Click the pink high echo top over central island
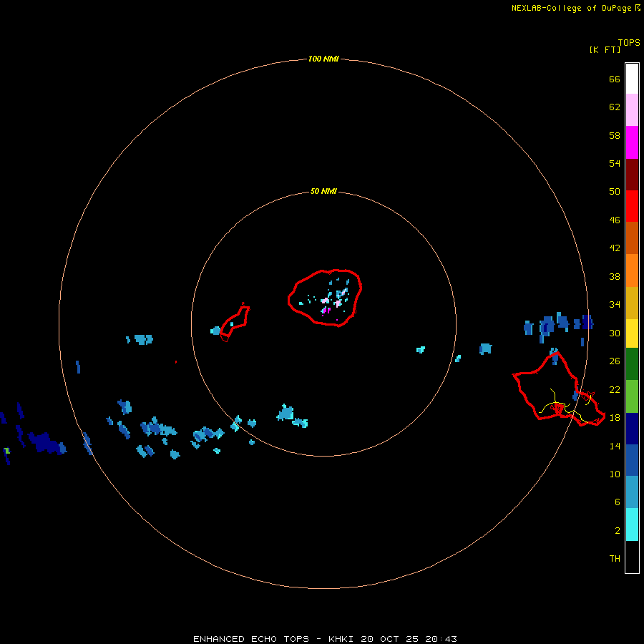Viewport: 644px width, 644px height. click(338, 303)
